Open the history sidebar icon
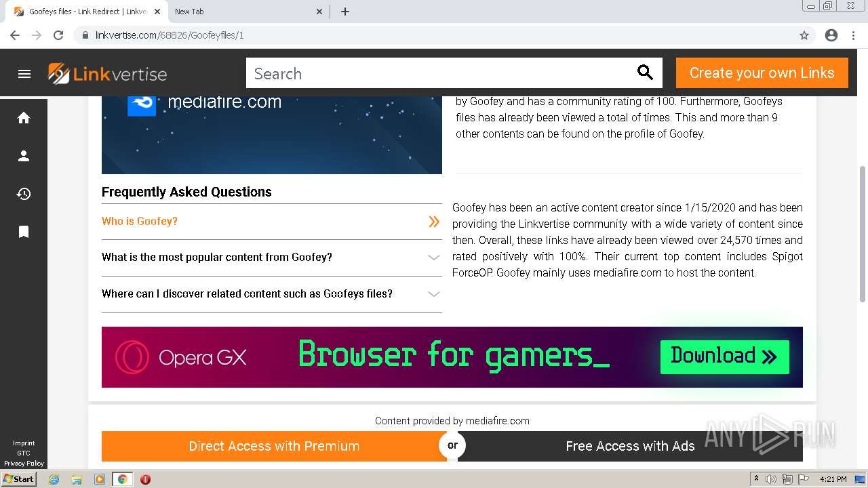This screenshot has height=488, width=868. (24, 194)
